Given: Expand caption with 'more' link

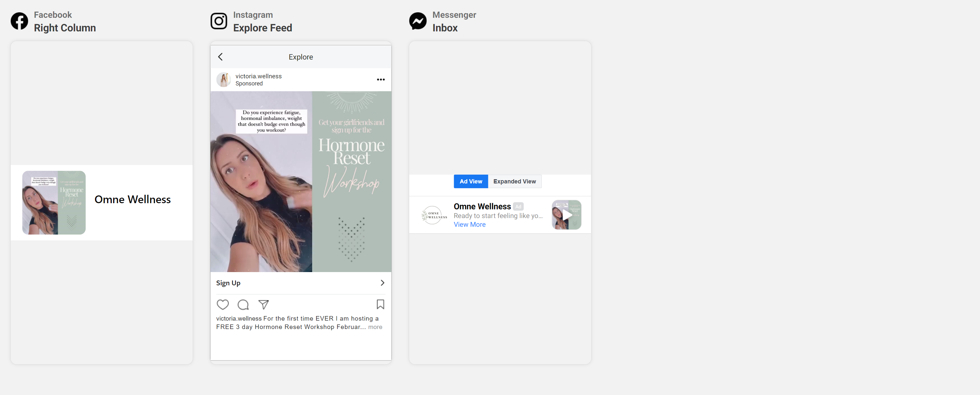Looking at the screenshot, I should (375, 327).
